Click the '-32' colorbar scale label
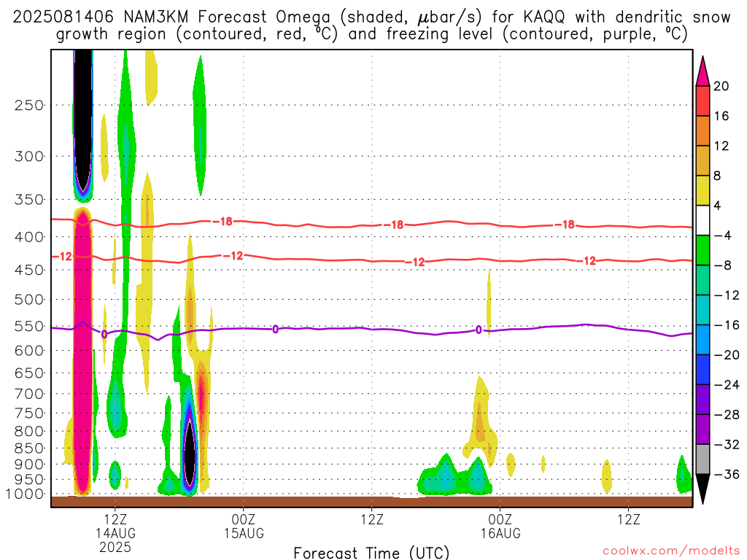This screenshot has width=747, height=560. pyautogui.click(x=727, y=444)
